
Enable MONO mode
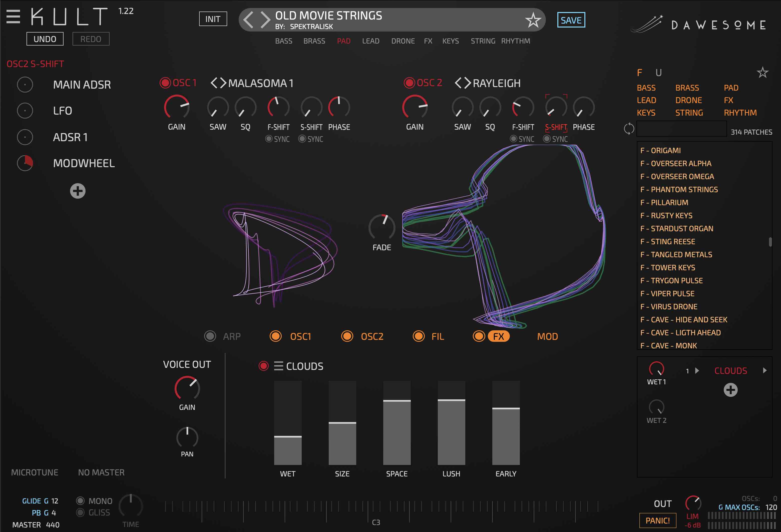(x=80, y=501)
